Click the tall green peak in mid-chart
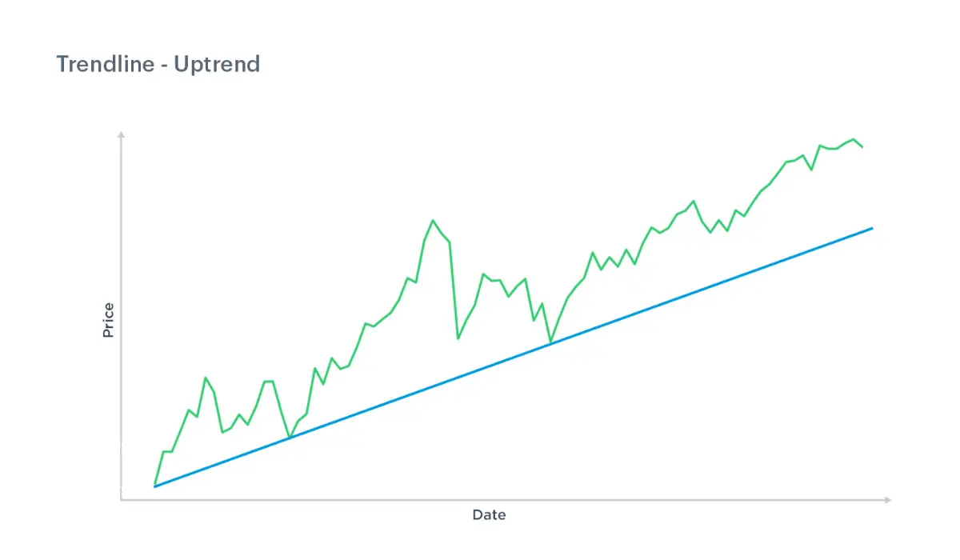The height and width of the screenshot is (560, 960). point(433,220)
